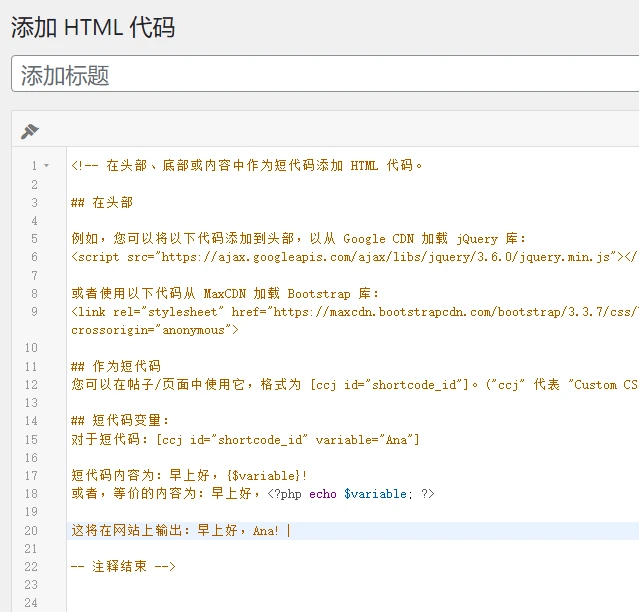Click the script src googleapis line
639x612 pixels.
[x=355, y=257]
